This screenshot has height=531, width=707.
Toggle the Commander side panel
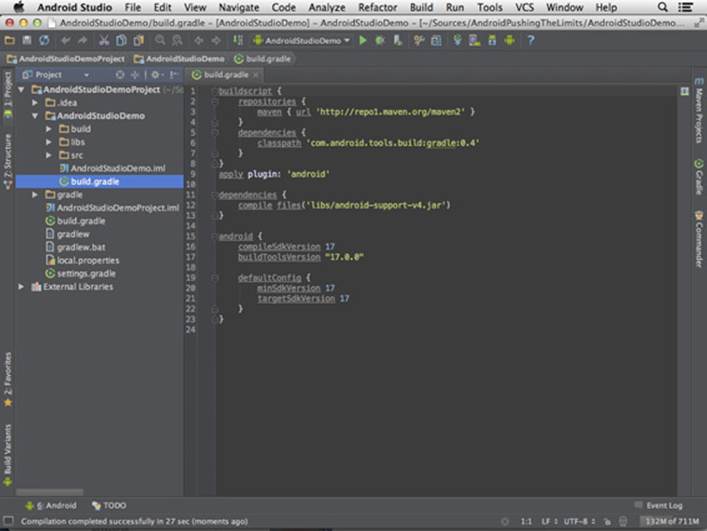coord(698,239)
